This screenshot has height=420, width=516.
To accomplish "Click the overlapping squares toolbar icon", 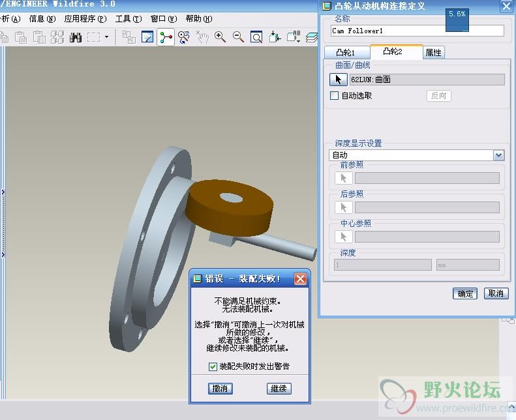I will [x=129, y=37].
